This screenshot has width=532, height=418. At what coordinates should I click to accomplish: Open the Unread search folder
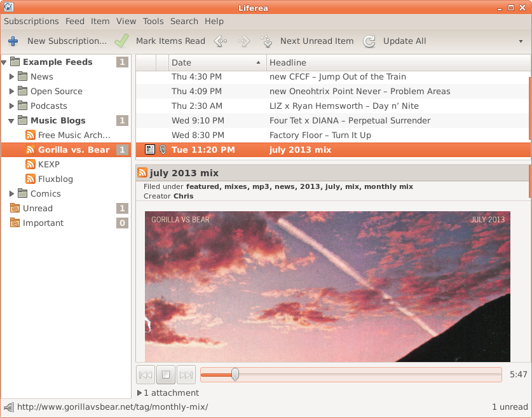[38, 208]
